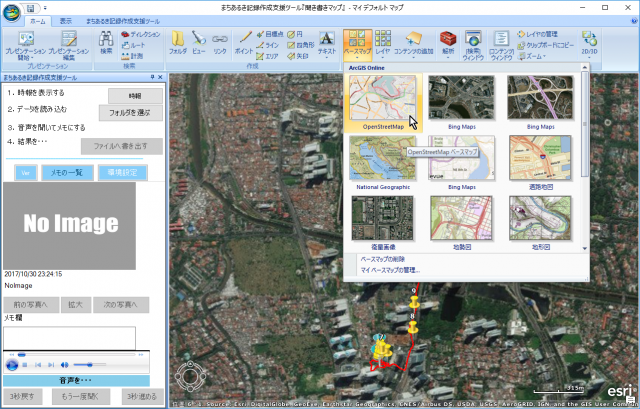Image resolution: width=640 pixels, height=409 pixels.
Task: Click the プレゼンテーション編集 ribbon icon
Action: [69, 44]
